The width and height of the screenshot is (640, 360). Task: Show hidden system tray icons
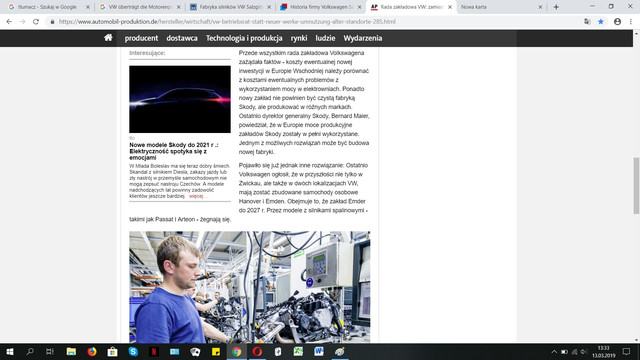pyautogui.click(x=554, y=351)
